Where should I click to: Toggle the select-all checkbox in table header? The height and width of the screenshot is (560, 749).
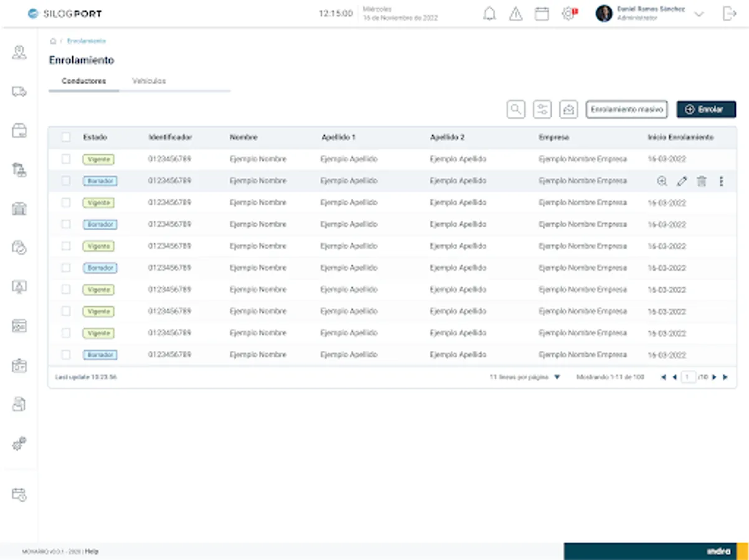coord(66,138)
